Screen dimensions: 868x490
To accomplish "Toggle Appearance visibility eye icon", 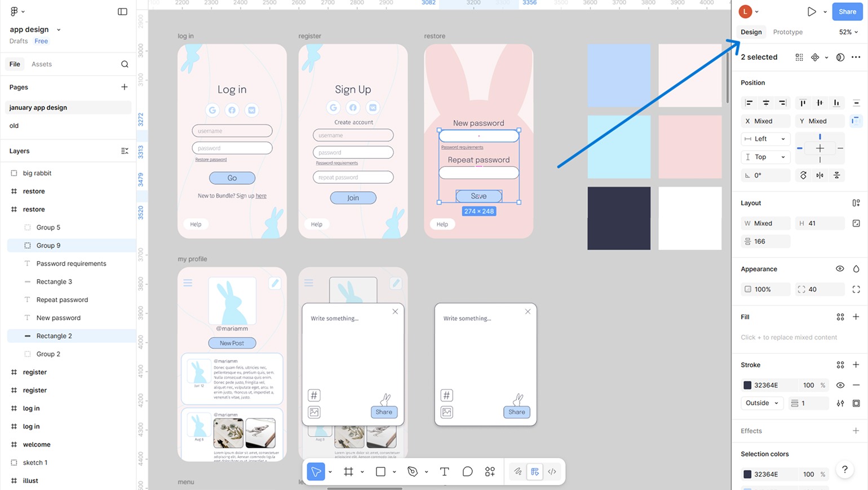I will (840, 269).
